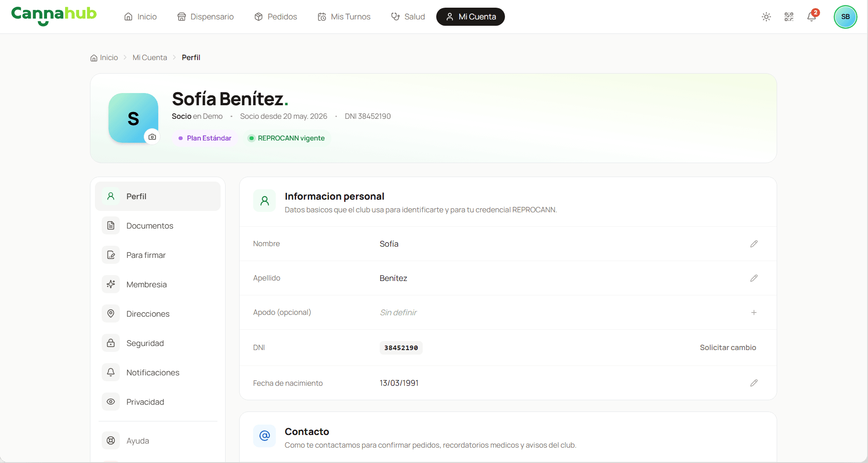Open Notificaciones in the sidebar

click(158, 373)
